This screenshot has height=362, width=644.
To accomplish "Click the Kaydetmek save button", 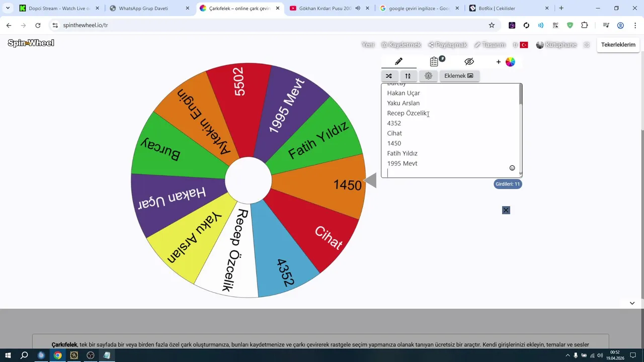I will (400, 45).
